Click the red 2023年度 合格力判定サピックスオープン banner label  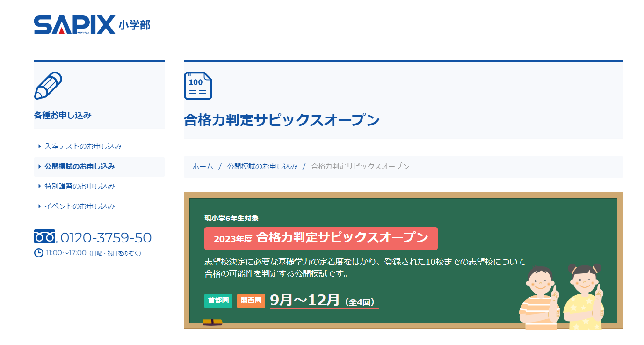point(321,238)
